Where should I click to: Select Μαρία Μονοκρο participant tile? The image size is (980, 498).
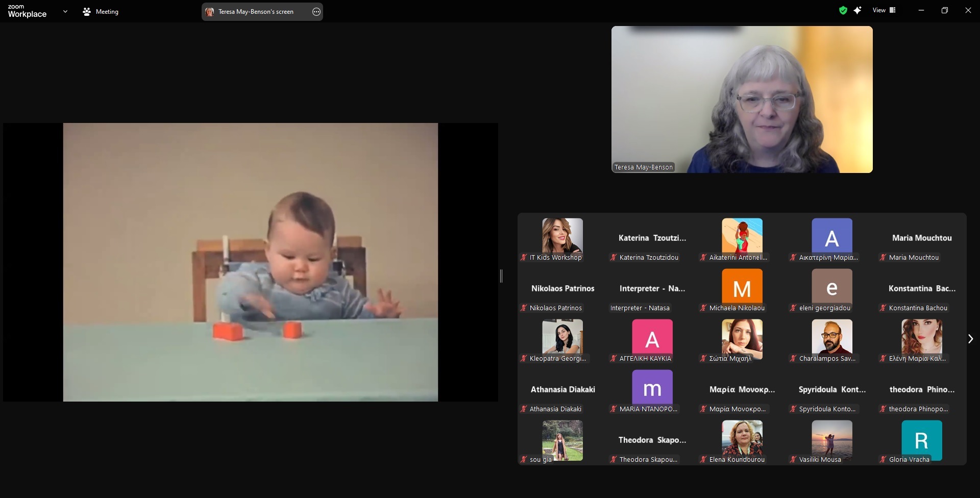[x=742, y=390]
